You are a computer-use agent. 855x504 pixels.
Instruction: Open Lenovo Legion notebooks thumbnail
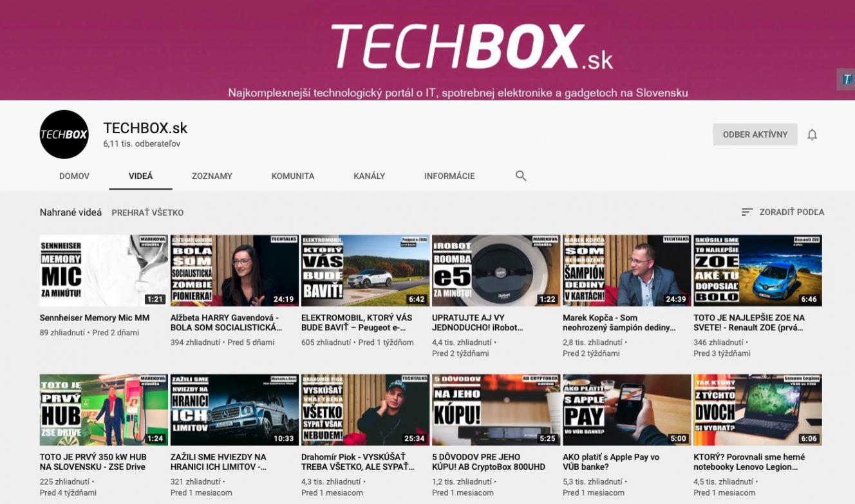click(757, 410)
